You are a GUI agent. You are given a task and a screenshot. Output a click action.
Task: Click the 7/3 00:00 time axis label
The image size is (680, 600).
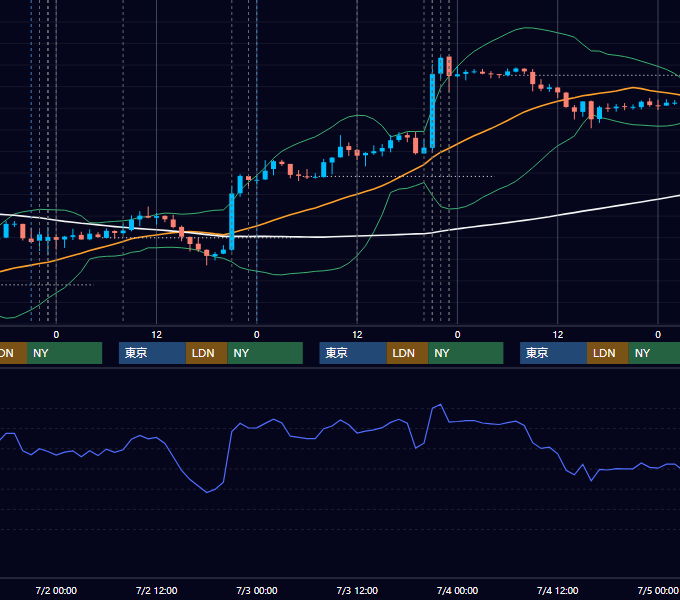click(257, 590)
